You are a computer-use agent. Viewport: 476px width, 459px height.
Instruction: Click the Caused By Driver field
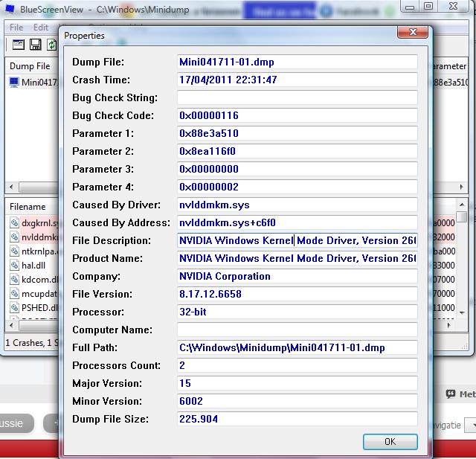(x=297, y=205)
